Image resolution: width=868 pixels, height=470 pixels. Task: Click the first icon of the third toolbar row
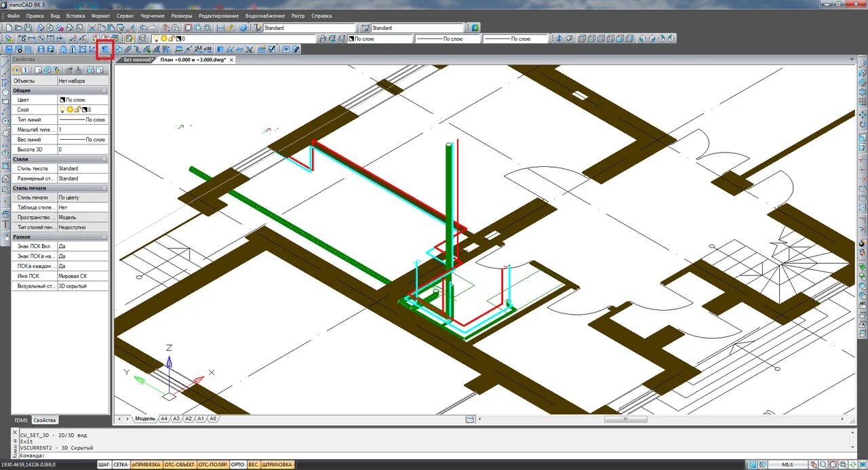[x=9, y=49]
